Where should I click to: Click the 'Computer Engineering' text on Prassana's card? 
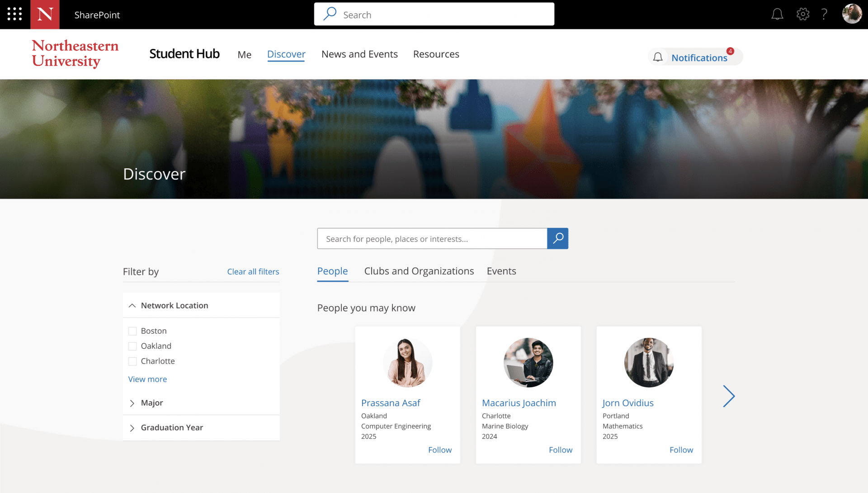[396, 426]
